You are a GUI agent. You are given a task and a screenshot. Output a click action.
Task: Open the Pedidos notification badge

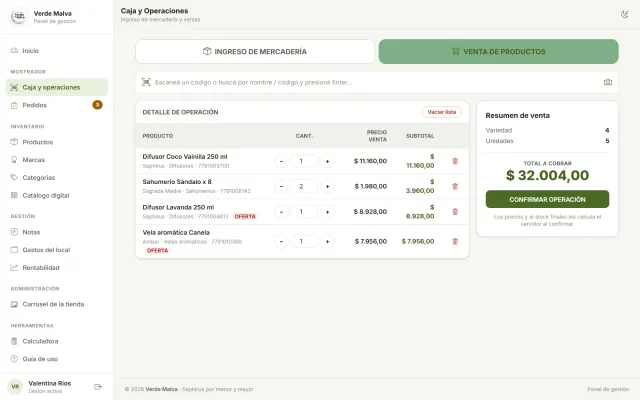[x=97, y=105]
